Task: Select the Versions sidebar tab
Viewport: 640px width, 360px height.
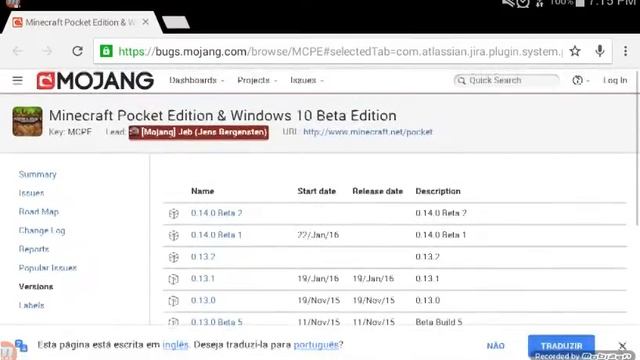Action: pos(36,287)
